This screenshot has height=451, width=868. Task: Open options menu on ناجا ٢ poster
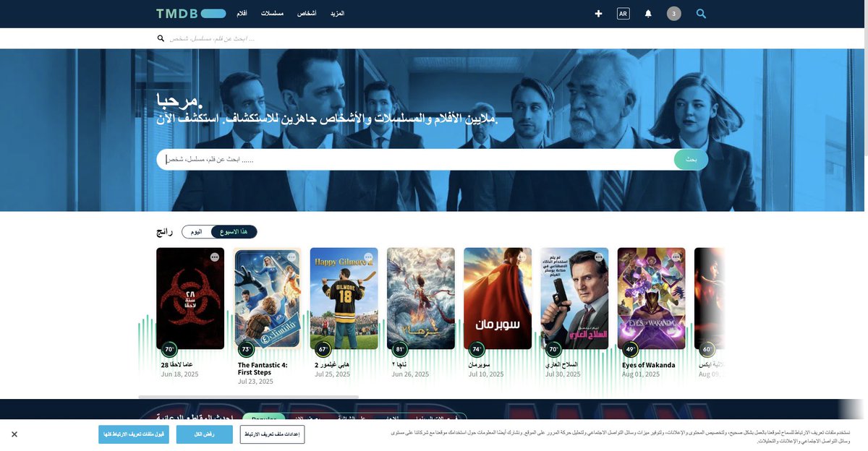coord(446,257)
